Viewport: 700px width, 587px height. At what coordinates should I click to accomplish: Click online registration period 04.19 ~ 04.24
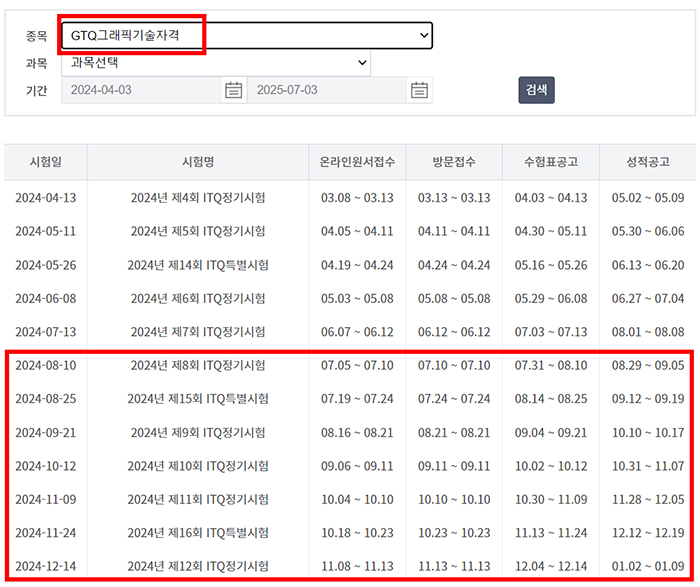click(357, 265)
